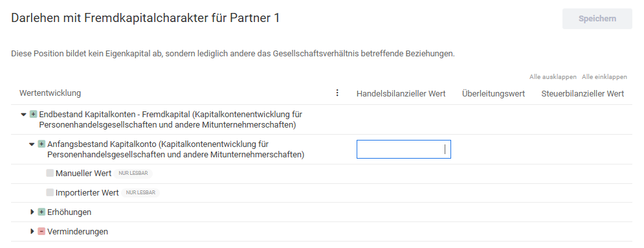Select the Erhöhungen row label

(x=69, y=212)
